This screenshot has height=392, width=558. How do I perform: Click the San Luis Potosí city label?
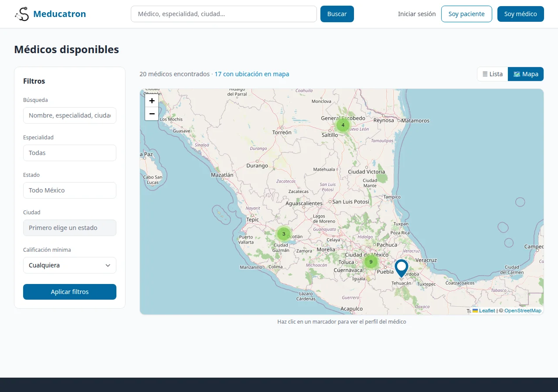351,202
